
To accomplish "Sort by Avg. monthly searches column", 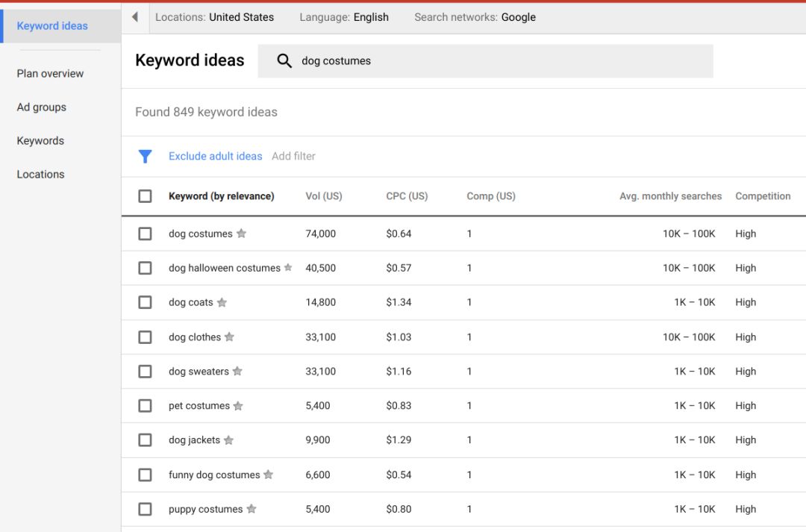I will point(670,196).
